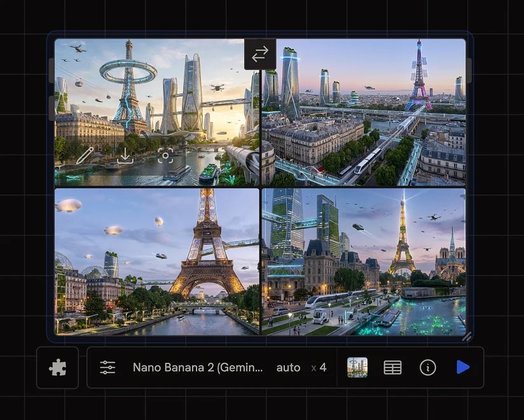Download the first generated image
This screenshot has width=524, height=420.
[x=125, y=156]
